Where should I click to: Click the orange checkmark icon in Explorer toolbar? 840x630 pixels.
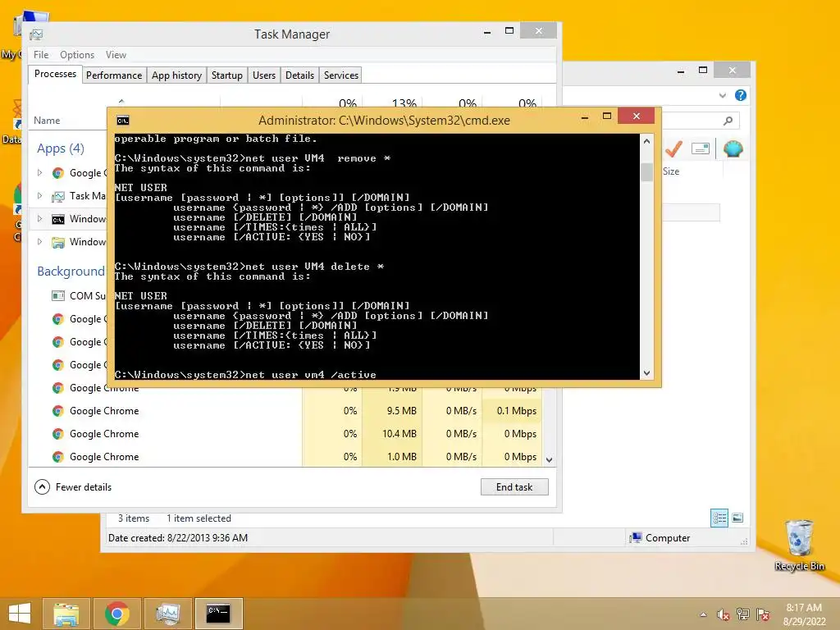(x=674, y=148)
